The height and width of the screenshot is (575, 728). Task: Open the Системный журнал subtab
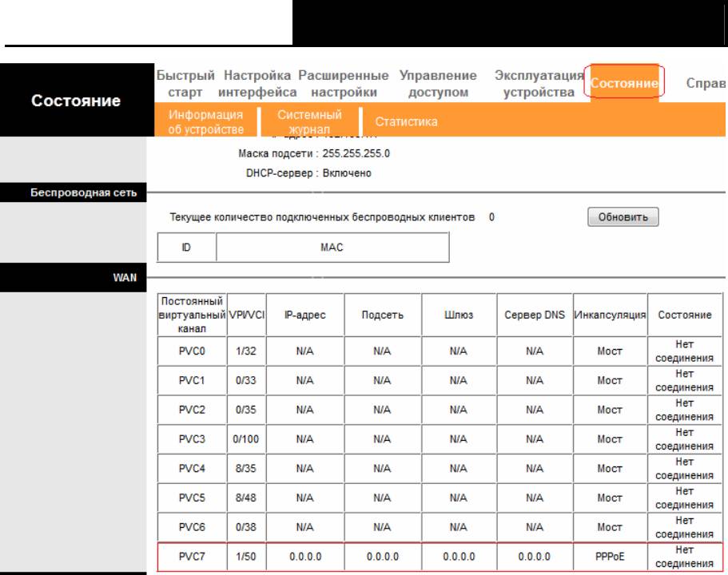click(x=309, y=122)
